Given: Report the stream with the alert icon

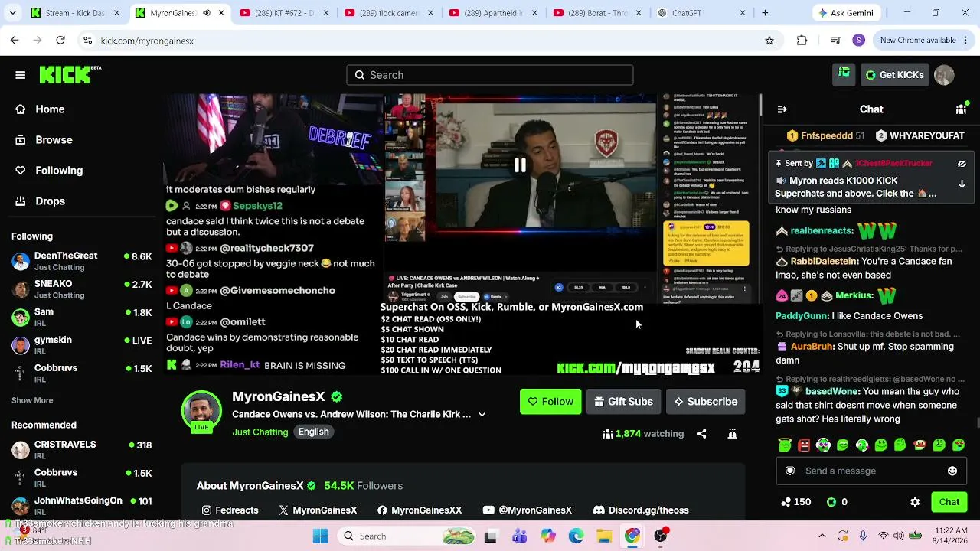Looking at the screenshot, I should [x=732, y=434].
